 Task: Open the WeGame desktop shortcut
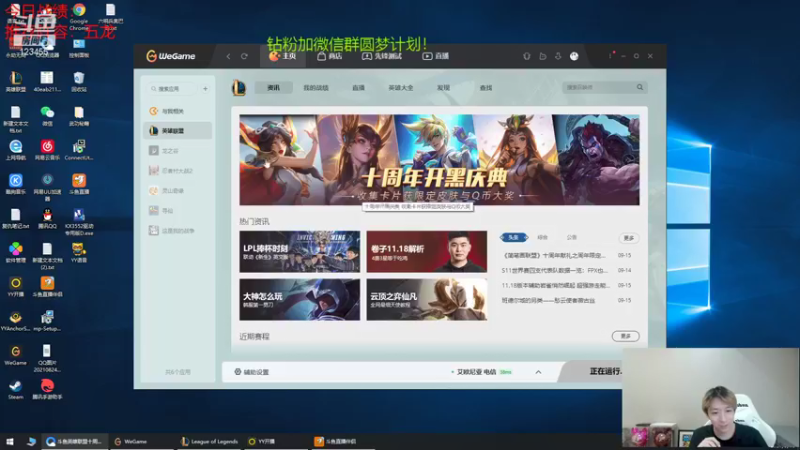click(x=15, y=355)
